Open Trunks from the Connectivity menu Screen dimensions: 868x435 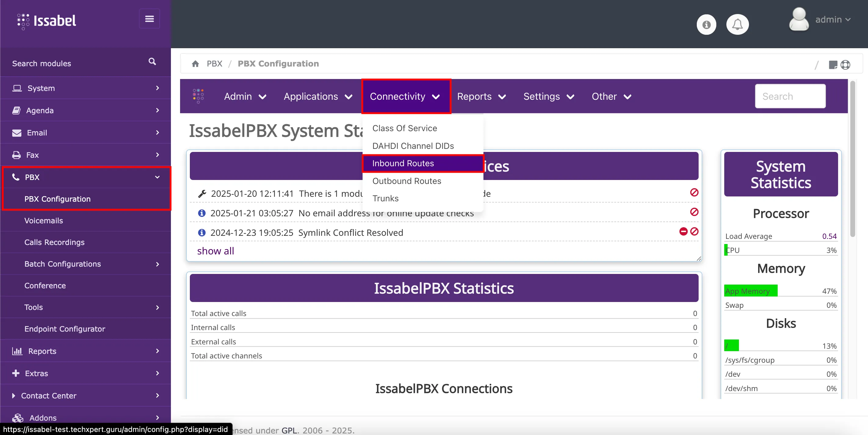point(385,198)
